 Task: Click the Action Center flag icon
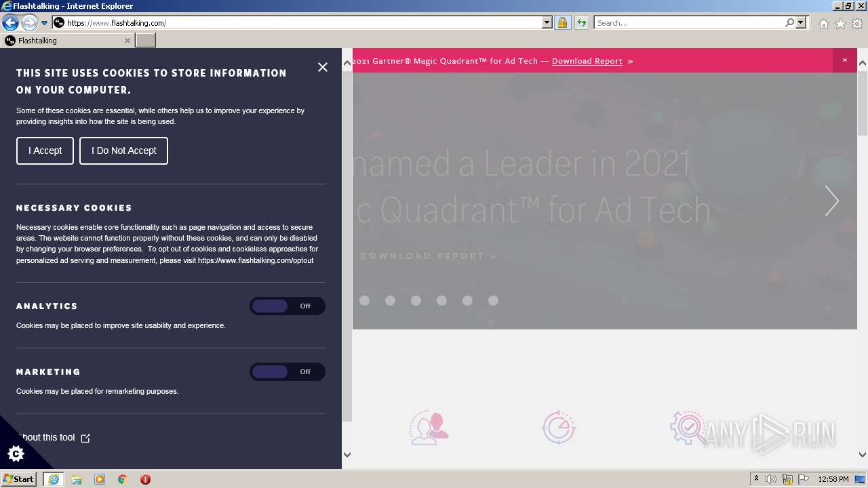click(x=804, y=479)
